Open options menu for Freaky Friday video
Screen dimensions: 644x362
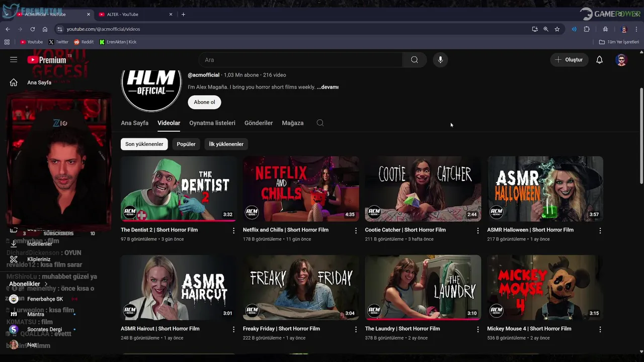click(356, 329)
